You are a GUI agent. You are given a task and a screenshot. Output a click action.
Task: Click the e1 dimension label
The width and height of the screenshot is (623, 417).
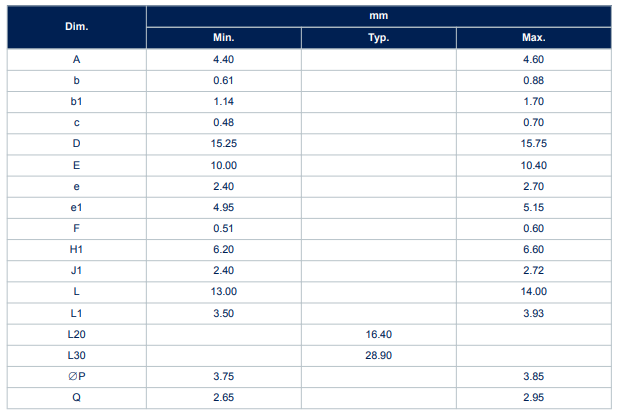(77, 207)
